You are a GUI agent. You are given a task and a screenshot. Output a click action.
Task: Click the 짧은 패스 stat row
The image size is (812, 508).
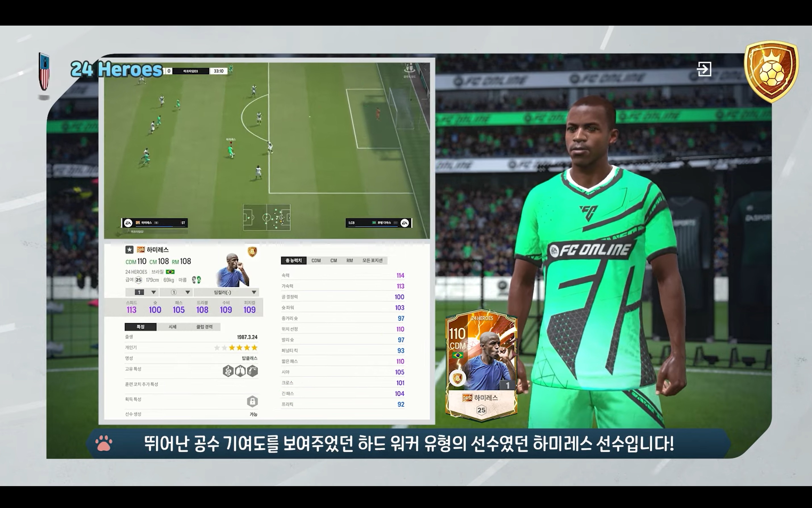[343, 362]
